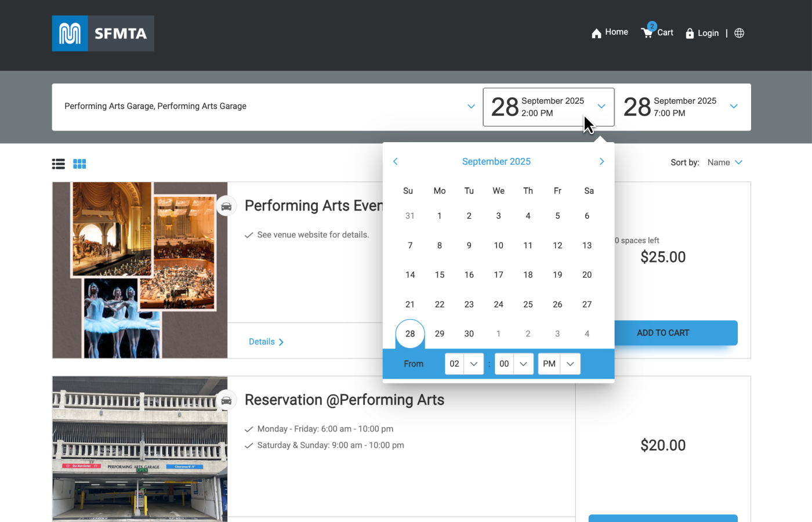Open Login from the header

coord(702,33)
